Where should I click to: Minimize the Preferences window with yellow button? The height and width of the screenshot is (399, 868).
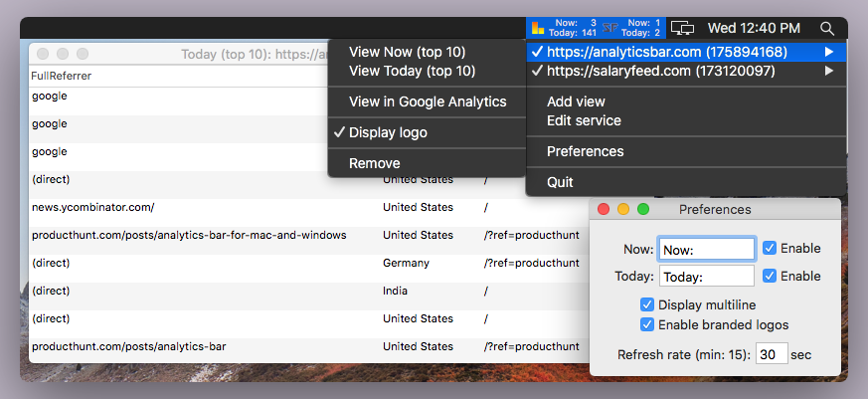[623, 210]
